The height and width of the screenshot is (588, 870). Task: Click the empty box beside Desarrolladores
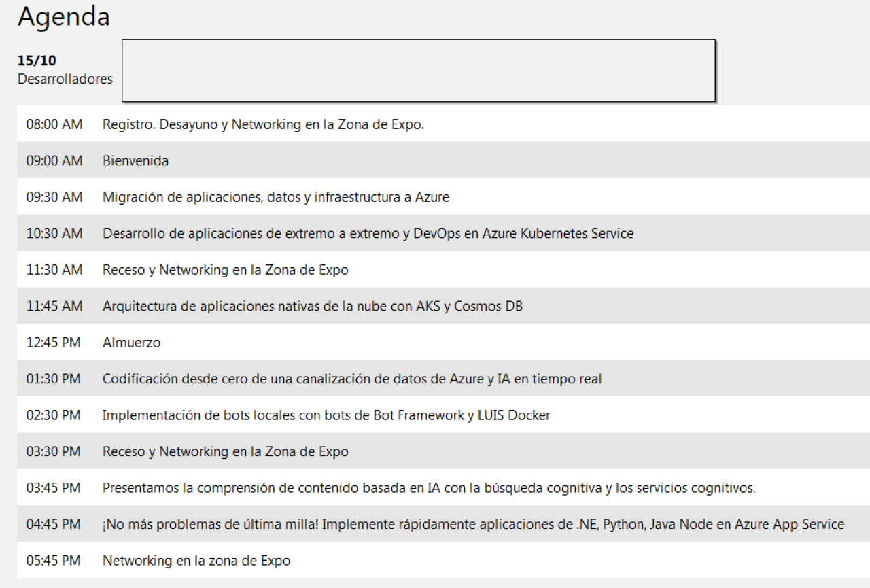(x=418, y=71)
